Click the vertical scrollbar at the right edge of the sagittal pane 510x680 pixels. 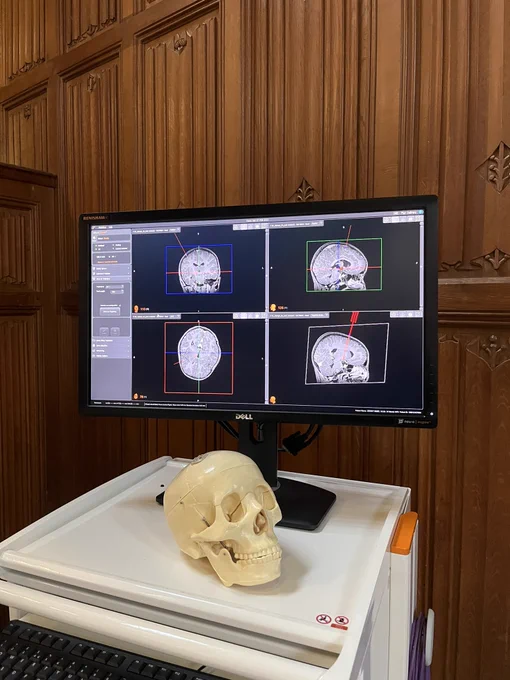tap(421, 265)
